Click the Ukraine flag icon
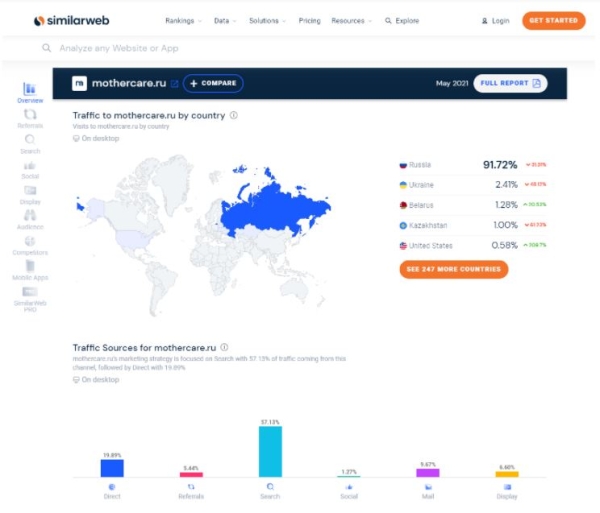600x513 pixels. coord(403,185)
